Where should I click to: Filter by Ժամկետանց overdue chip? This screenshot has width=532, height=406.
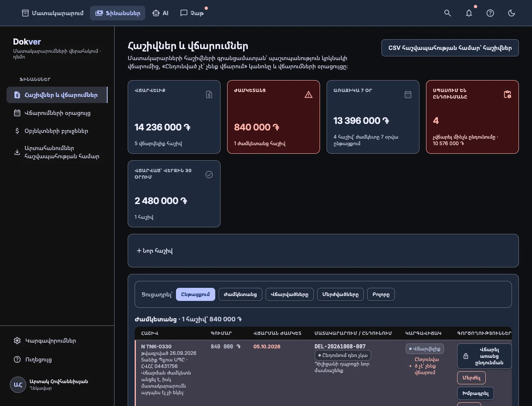click(240, 294)
